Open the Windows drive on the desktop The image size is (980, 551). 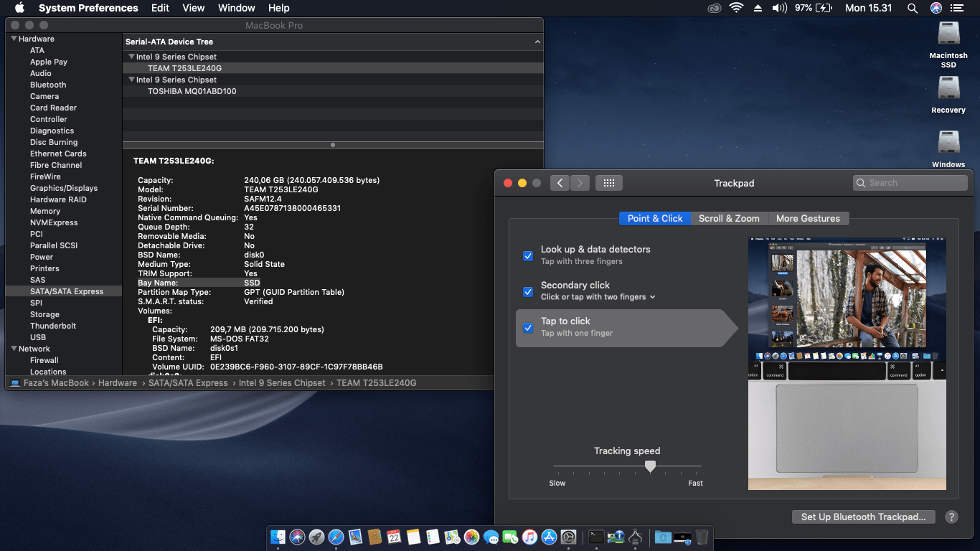tap(948, 142)
